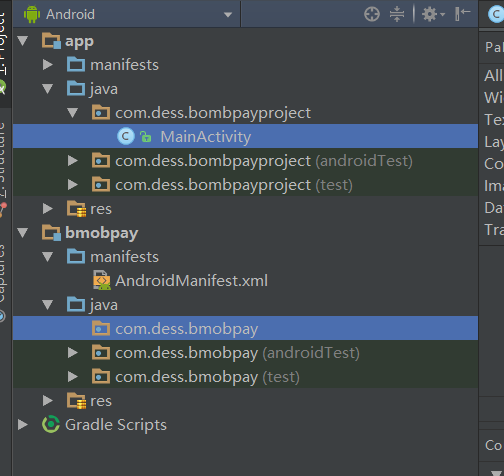Open AndroidManifest.xml file
Viewport: 504px width, 476px height.
(x=191, y=281)
